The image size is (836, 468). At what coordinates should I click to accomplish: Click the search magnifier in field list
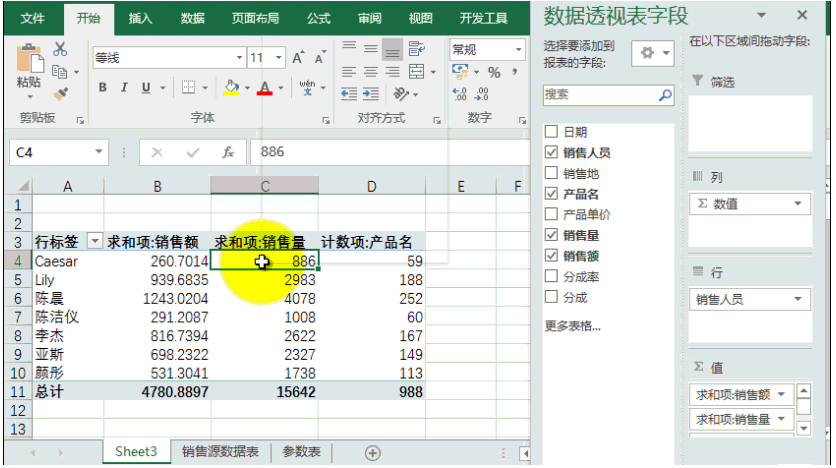(665, 95)
